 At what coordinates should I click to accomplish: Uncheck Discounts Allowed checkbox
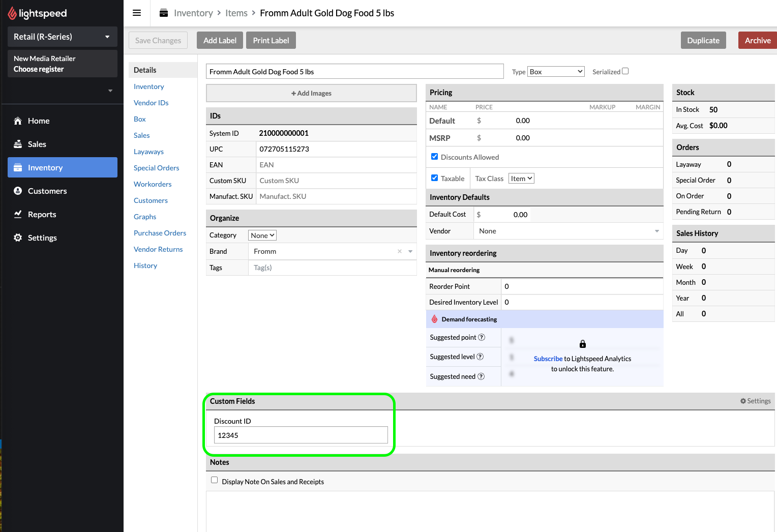[434, 157]
